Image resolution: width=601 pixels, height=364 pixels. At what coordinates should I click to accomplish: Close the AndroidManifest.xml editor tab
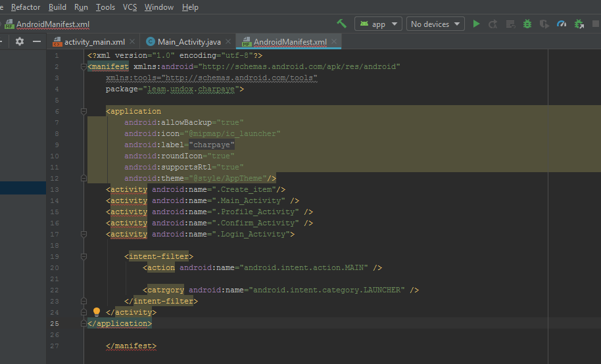click(x=334, y=41)
